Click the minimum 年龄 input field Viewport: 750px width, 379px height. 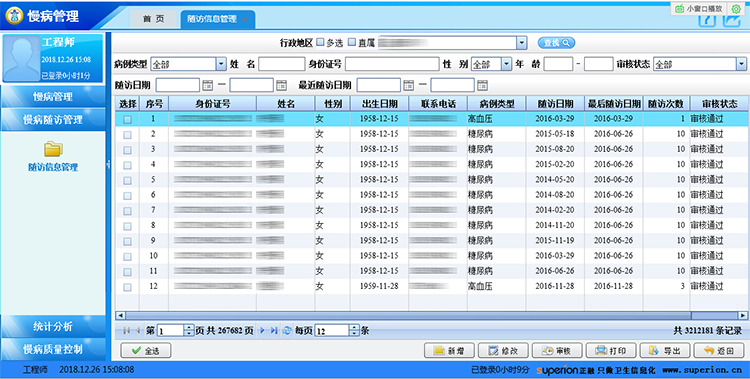tap(558, 64)
